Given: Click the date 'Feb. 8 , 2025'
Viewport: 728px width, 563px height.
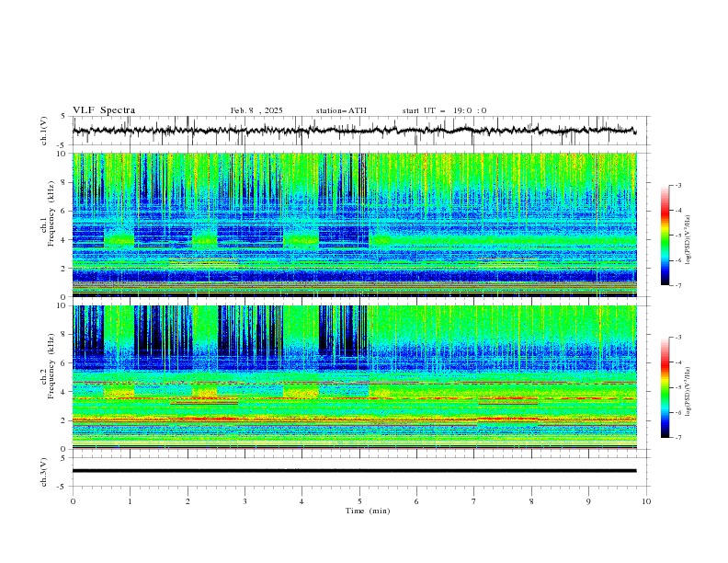Looking at the screenshot, I should point(256,110).
